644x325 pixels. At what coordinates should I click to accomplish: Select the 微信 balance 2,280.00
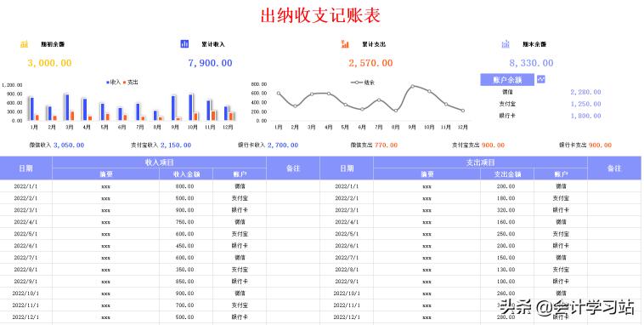pyautogui.click(x=585, y=92)
